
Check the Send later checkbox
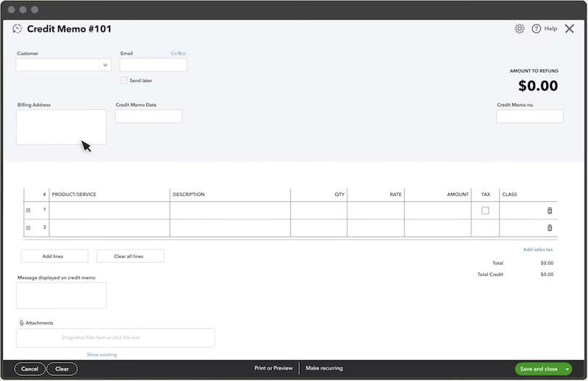pyautogui.click(x=123, y=80)
